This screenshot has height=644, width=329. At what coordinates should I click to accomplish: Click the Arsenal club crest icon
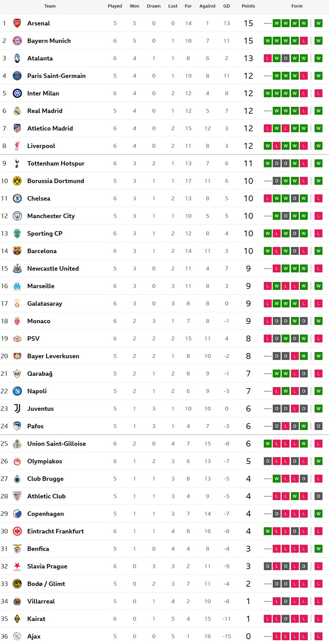coord(17,23)
